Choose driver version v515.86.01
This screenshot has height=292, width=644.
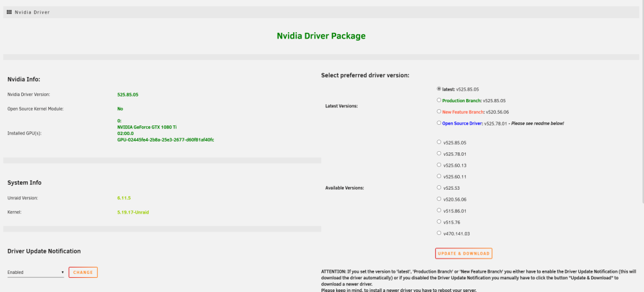click(x=439, y=210)
